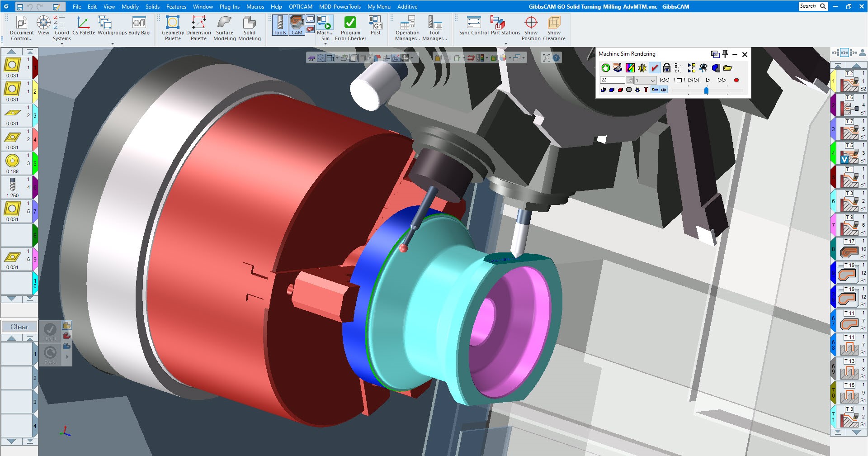868x456 pixels.
Task: Open the Geometry Palette
Action: 173,28
